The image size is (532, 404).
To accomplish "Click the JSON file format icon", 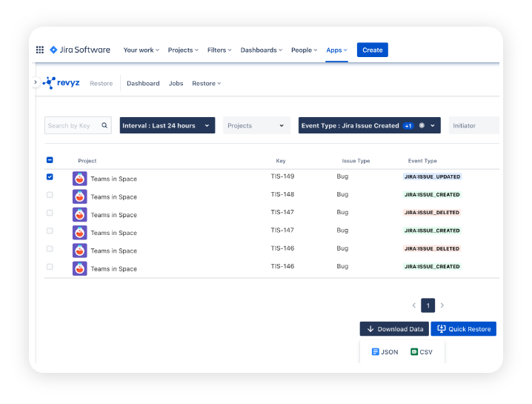I will (x=376, y=352).
